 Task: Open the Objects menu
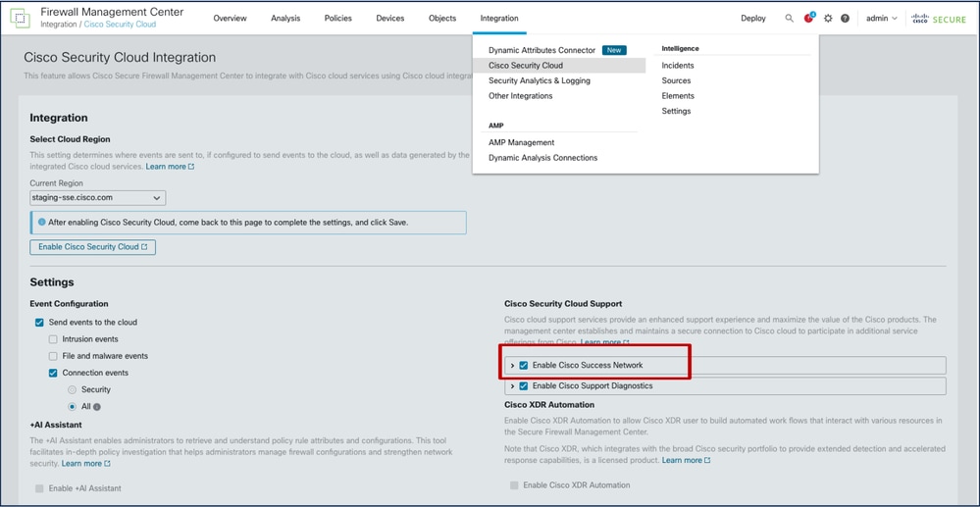point(442,18)
